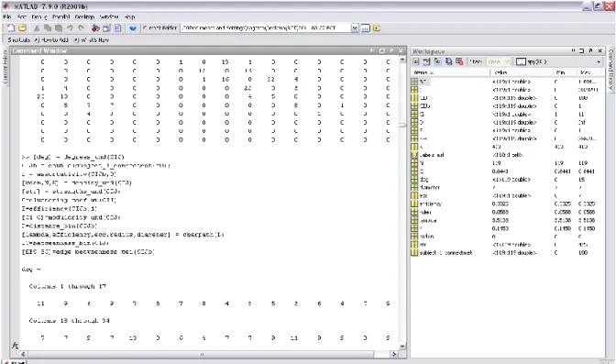Click Delete variable icon in Workspace toolbar
Image resolution: width=616 pixels, height=364 pixels.
click(x=459, y=61)
